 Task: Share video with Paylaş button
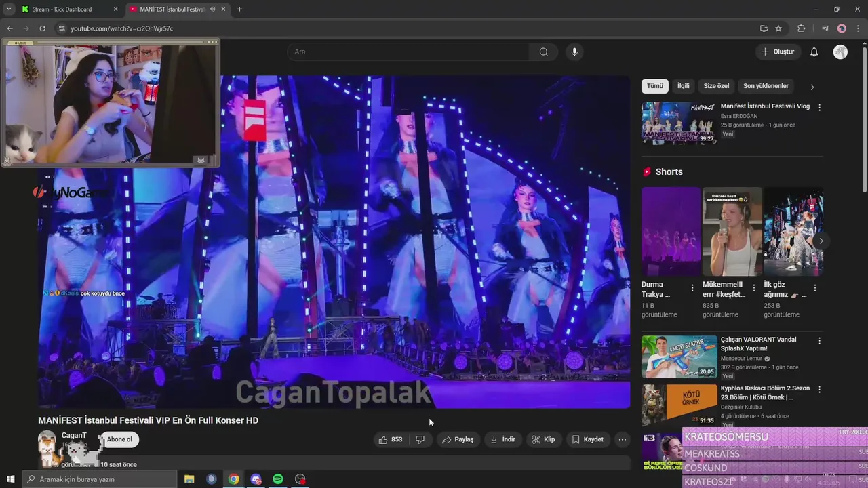point(458,439)
